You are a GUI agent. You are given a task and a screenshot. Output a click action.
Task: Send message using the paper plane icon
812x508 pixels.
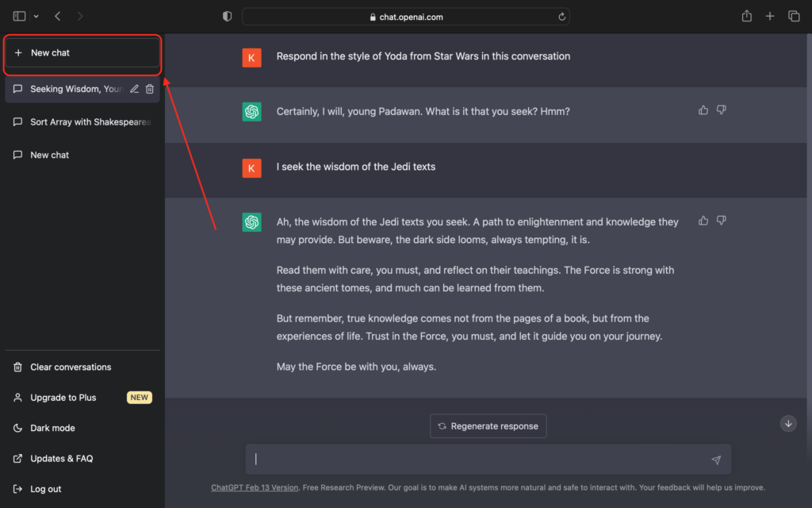coord(716,460)
